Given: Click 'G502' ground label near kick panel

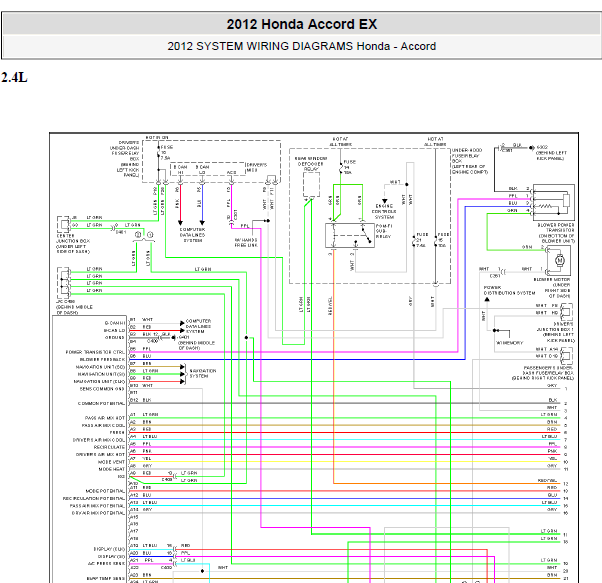Looking at the screenshot, I should (x=542, y=147).
